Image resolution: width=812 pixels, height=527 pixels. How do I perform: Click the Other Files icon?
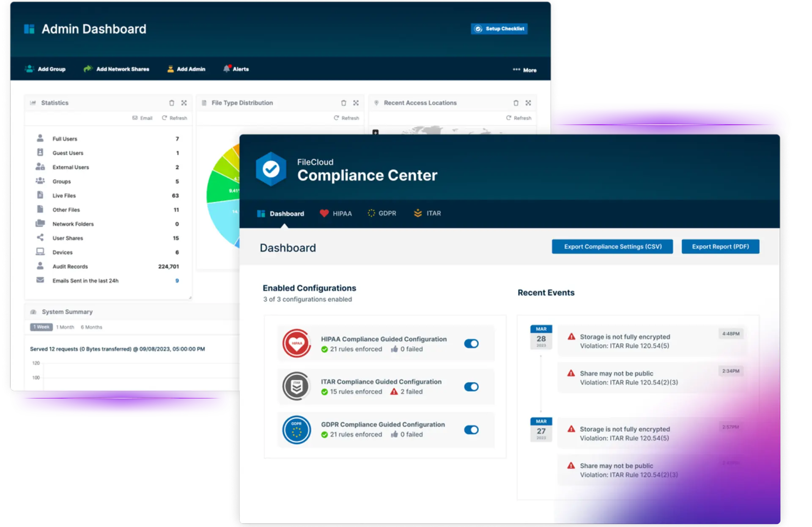point(40,209)
